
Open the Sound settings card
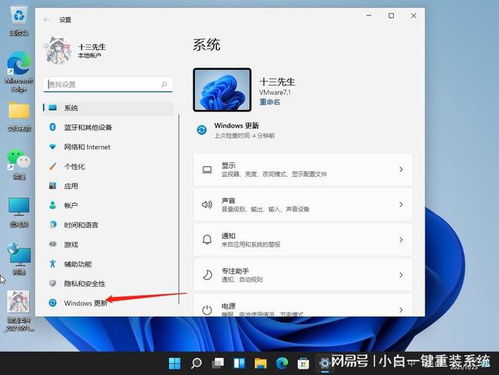click(x=303, y=205)
